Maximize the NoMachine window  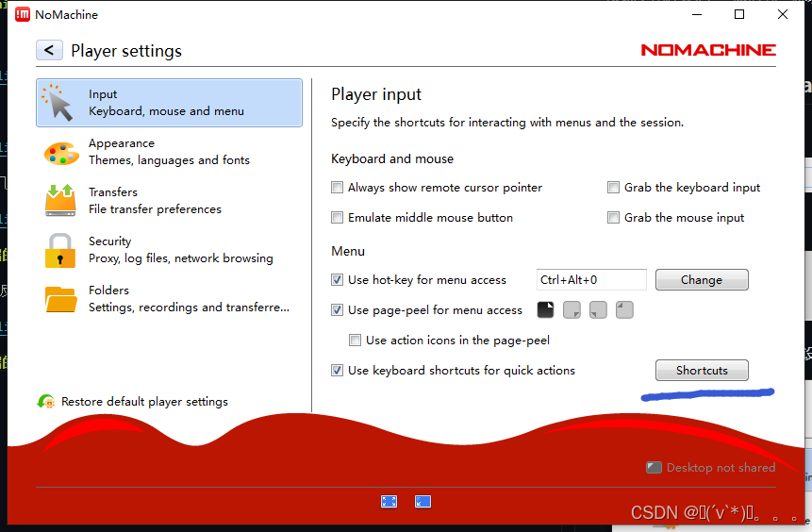pyautogui.click(x=739, y=14)
